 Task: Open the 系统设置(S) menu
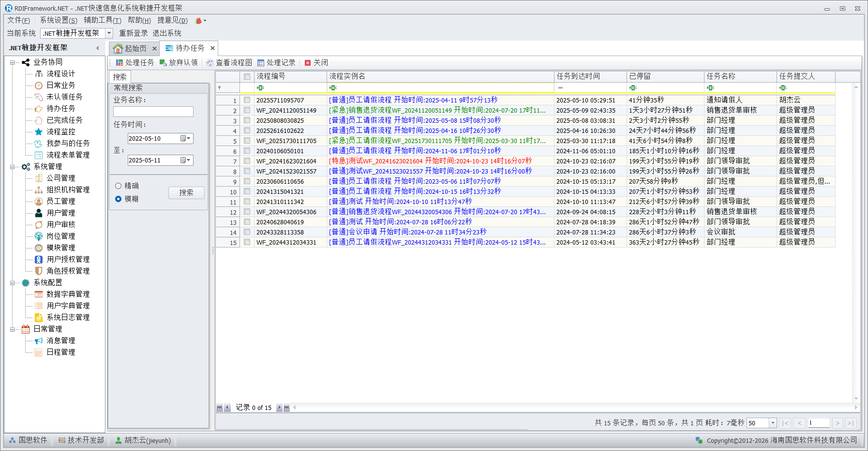(58, 20)
